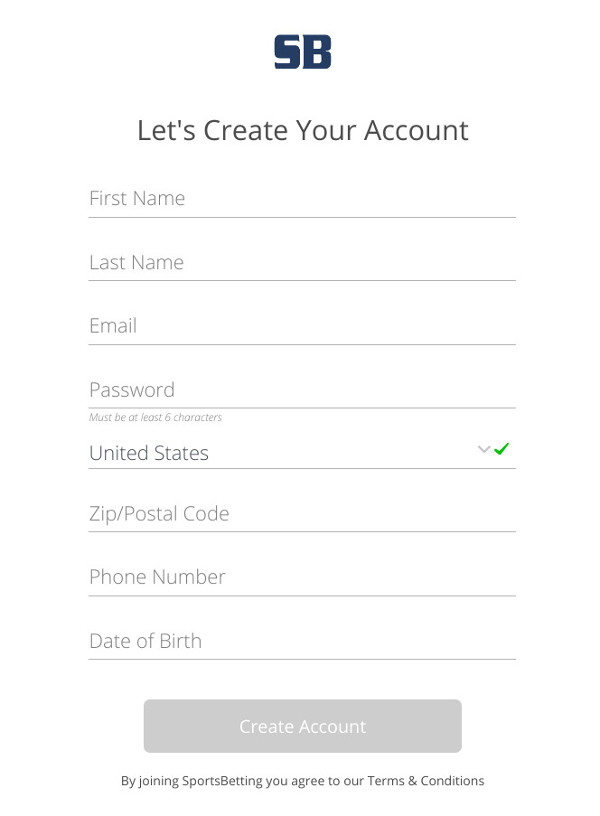The width and height of the screenshot is (600, 816).
Task: Click into the Last Name field
Action: [302, 262]
